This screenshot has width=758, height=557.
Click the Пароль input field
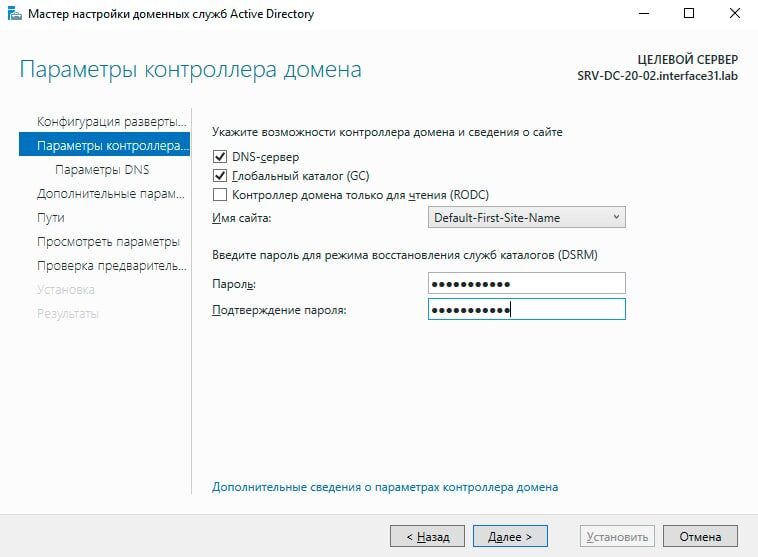tap(526, 283)
